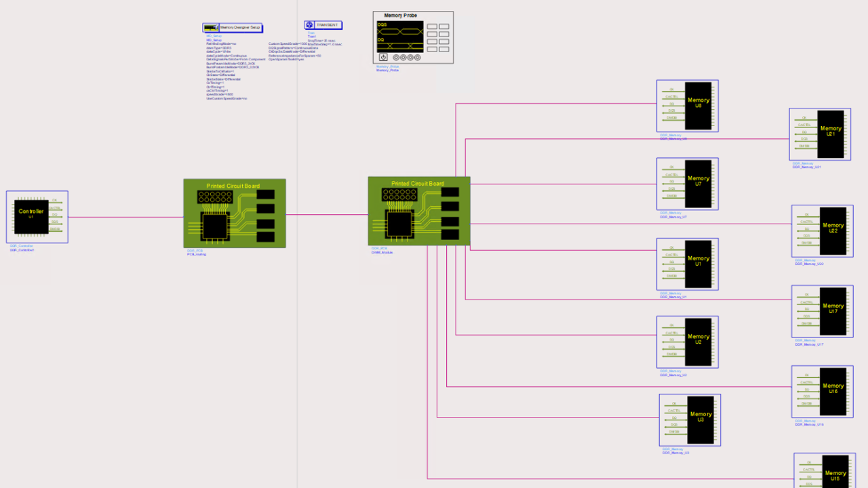Click the Memory U8 chip component

tap(698, 106)
